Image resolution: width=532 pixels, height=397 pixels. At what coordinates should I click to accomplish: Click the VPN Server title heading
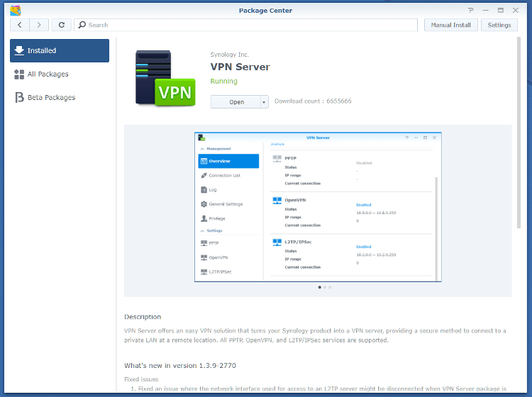coord(240,67)
